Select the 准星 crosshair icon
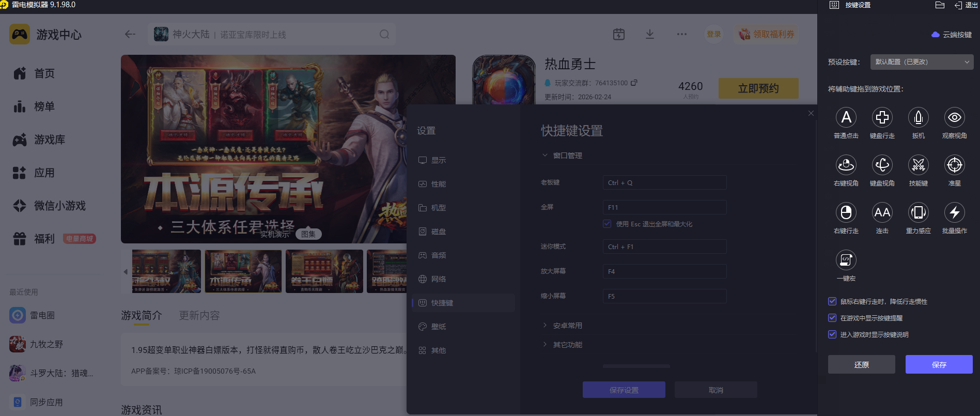The width and height of the screenshot is (980, 416). click(x=955, y=165)
